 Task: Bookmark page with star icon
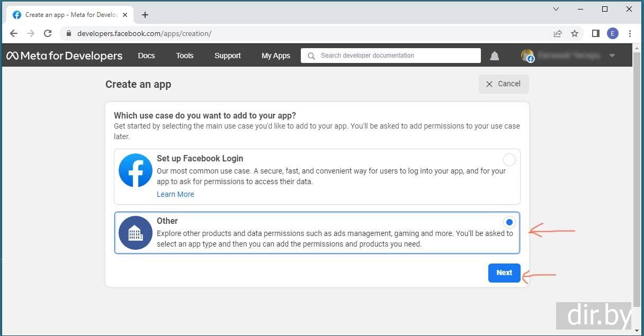[575, 33]
